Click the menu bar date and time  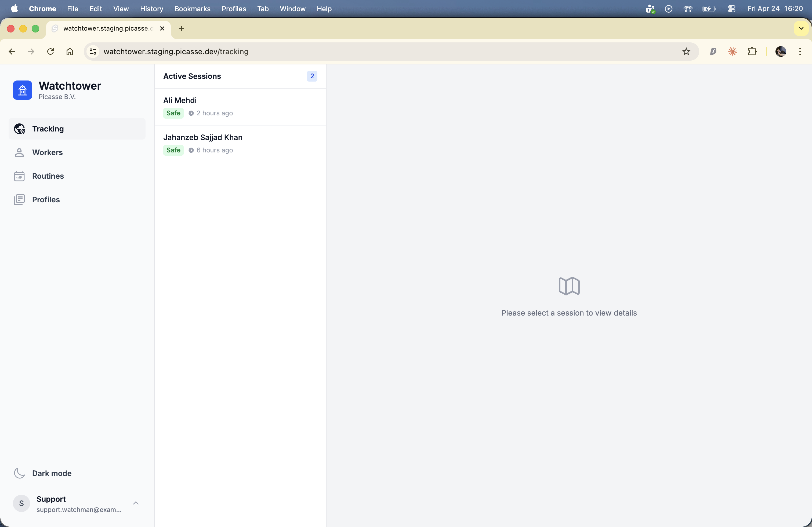(775, 9)
